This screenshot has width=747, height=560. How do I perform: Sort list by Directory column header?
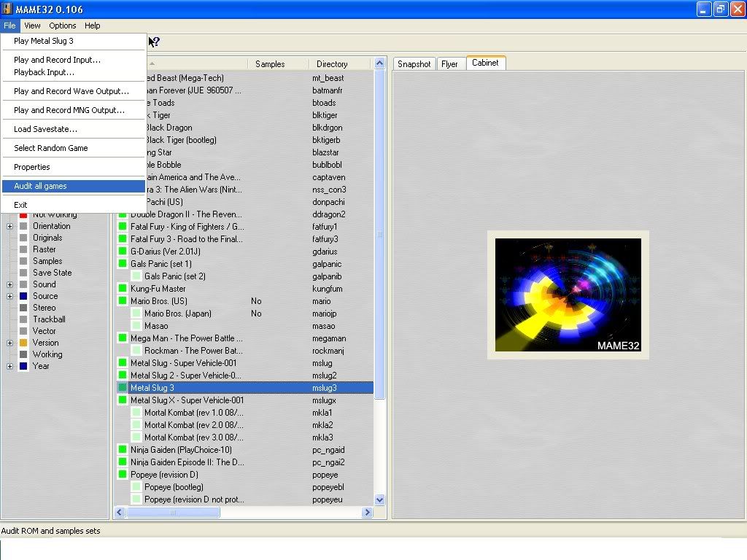pos(338,64)
